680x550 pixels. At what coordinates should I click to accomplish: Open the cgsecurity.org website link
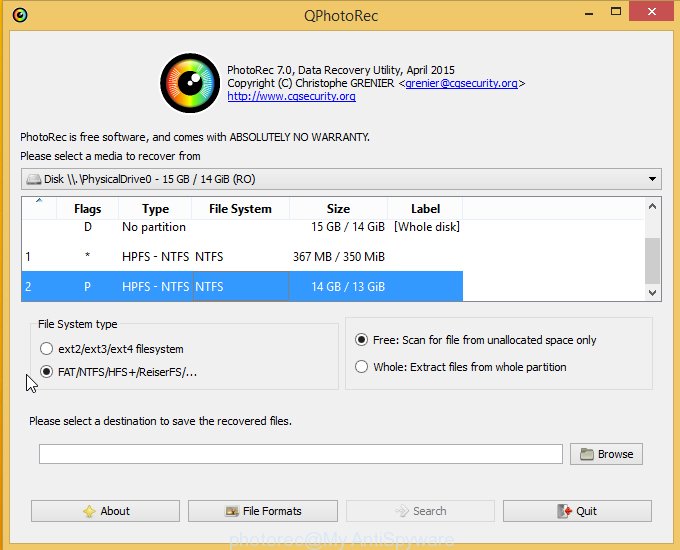click(x=291, y=97)
